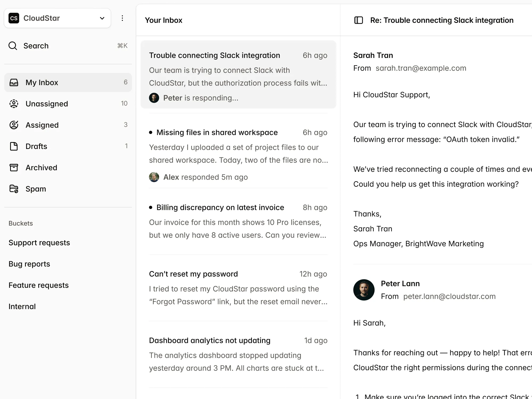This screenshot has height=399, width=532.
Task: Click the Peter Lann sender name
Action: tap(400, 284)
